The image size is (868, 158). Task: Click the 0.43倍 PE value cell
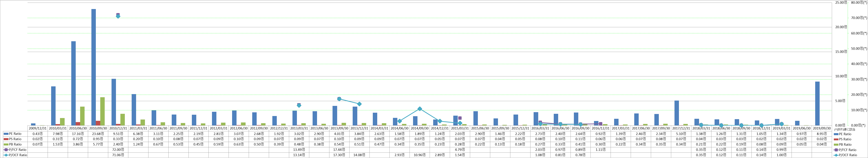click(38, 134)
